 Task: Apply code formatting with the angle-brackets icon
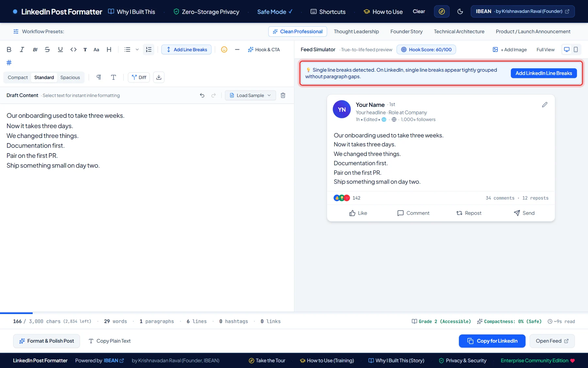point(73,50)
